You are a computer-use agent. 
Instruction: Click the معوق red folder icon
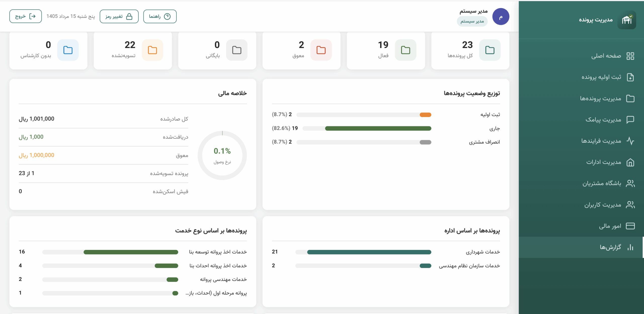tap(321, 50)
